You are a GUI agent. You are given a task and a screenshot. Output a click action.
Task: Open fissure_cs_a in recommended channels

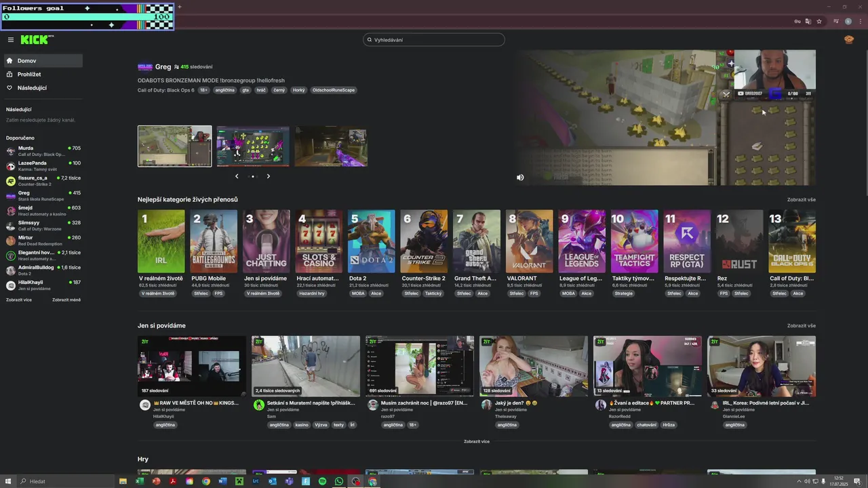[x=43, y=181]
